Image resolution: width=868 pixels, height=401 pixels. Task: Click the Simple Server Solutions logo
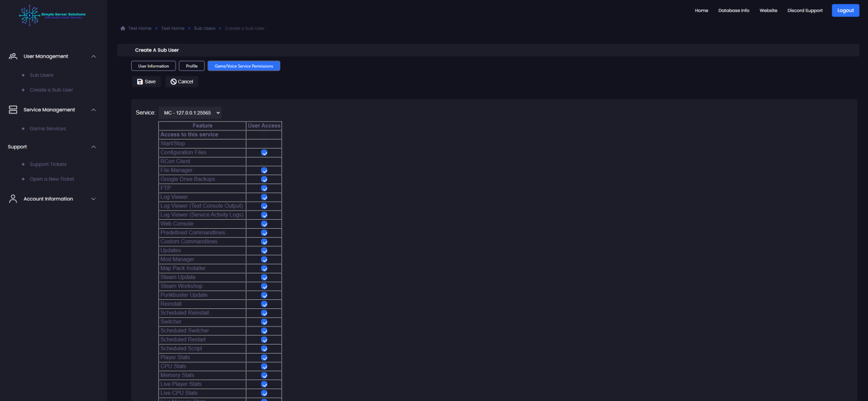point(52,15)
